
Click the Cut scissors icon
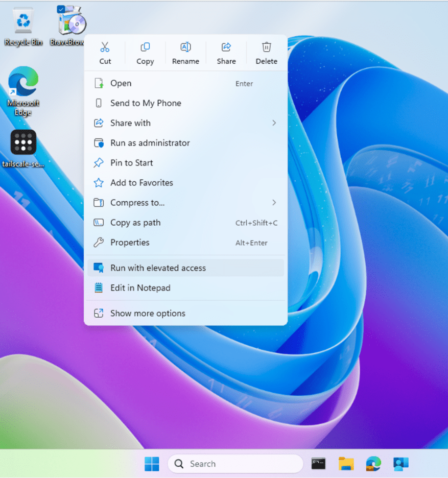click(105, 47)
